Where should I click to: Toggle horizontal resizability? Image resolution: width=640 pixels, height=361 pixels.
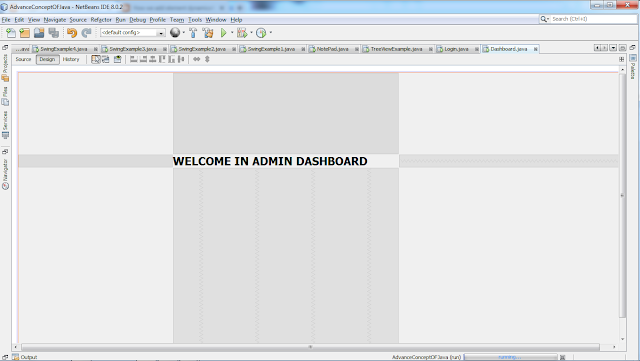point(197,60)
